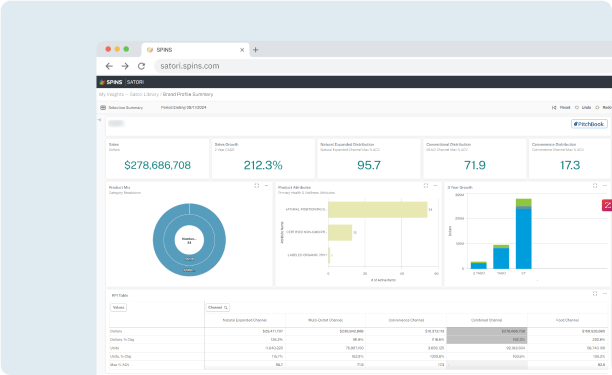This screenshot has height=375, width=612.
Task: Click the browser forward arrow
Action: [x=125, y=66]
